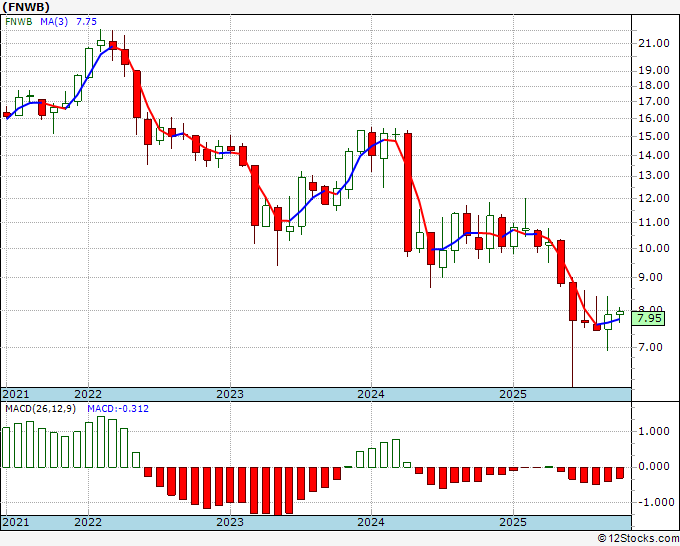This screenshot has width=680, height=546.
Task: Select the current price tag 7.95
Action: coord(648,318)
